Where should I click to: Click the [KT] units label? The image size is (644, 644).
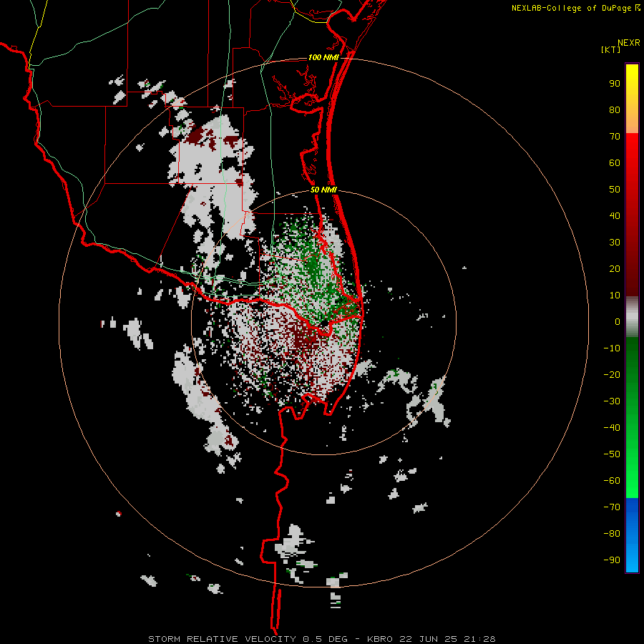(x=610, y=49)
